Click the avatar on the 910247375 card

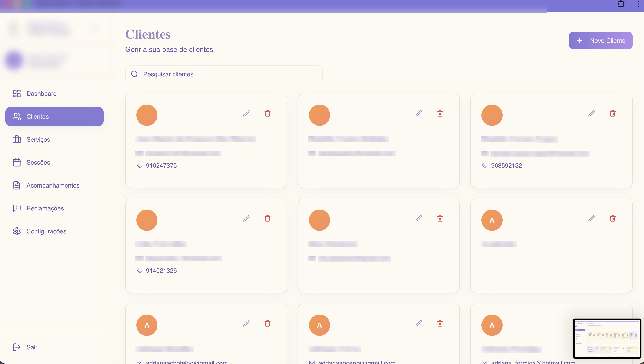(147, 115)
